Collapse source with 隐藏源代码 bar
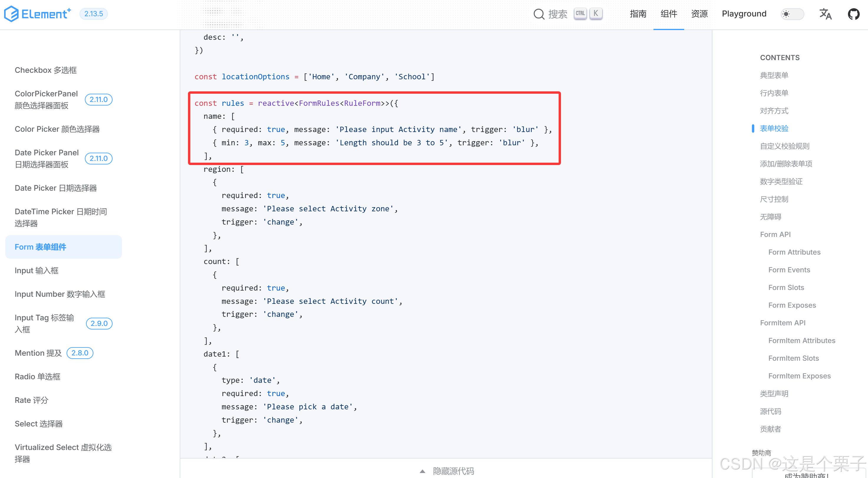 click(453, 471)
